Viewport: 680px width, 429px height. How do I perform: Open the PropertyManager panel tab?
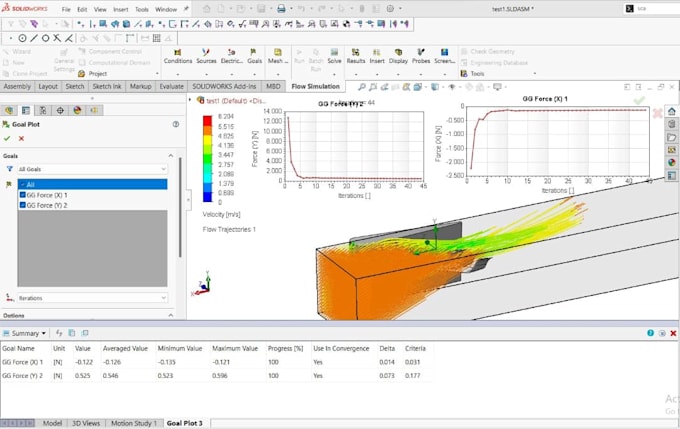[26, 110]
